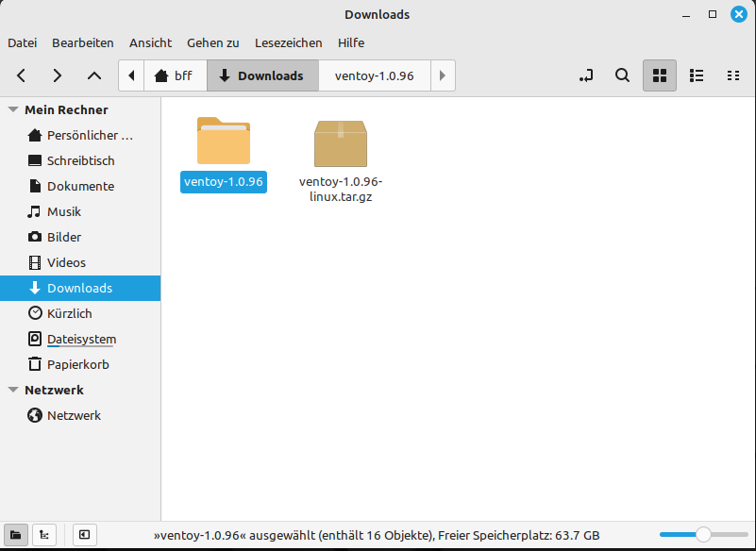Maximize the Downloads window
756x551 pixels.
pos(713,14)
